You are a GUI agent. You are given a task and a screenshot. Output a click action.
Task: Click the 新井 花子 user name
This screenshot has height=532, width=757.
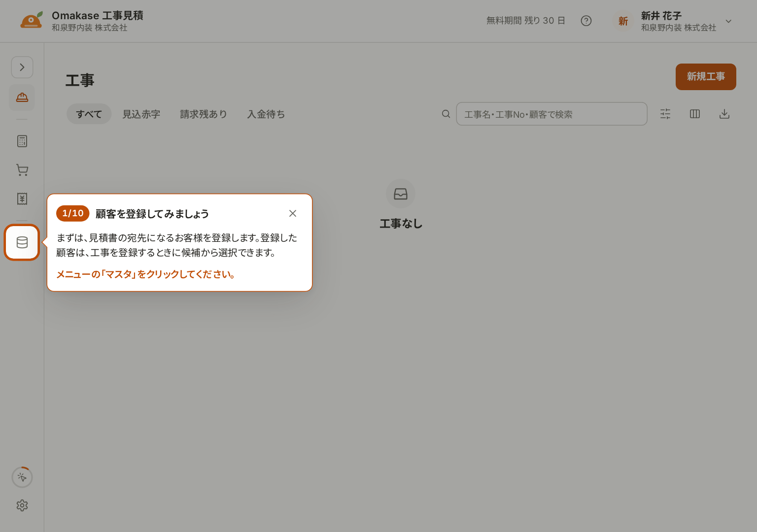coord(661,16)
